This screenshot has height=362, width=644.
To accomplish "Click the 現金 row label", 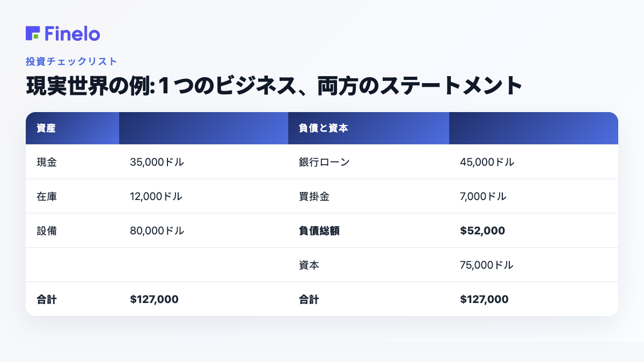I will tap(47, 162).
